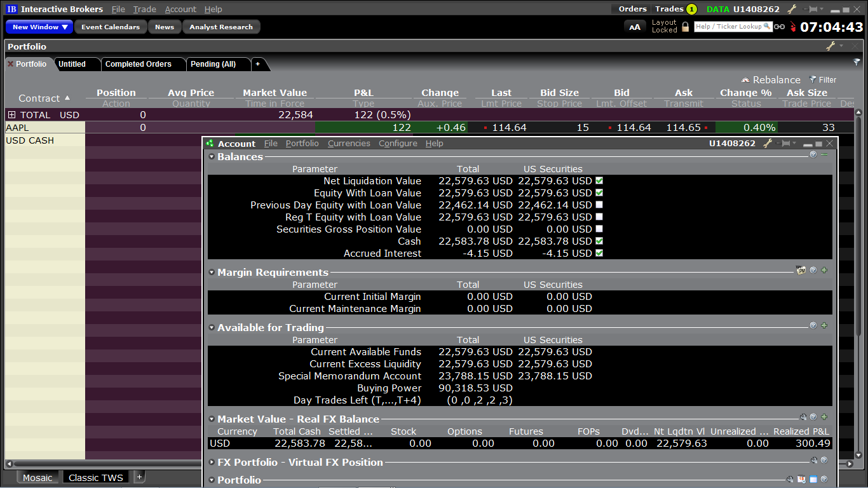Check Securities Gross Position Value checkbox
The width and height of the screenshot is (868, 488).
tap(599, 229)
